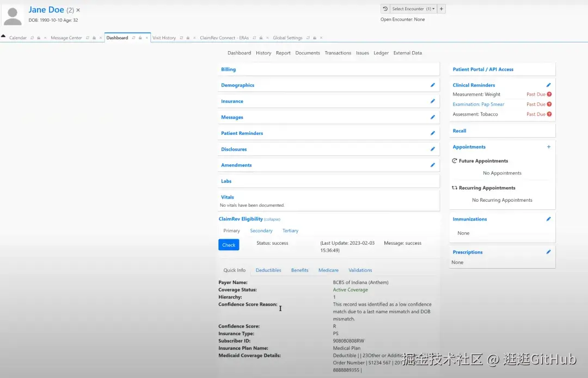Screen dimensions: 588x378
Task: Close the Global Settings tab
Action: point(321,38)
